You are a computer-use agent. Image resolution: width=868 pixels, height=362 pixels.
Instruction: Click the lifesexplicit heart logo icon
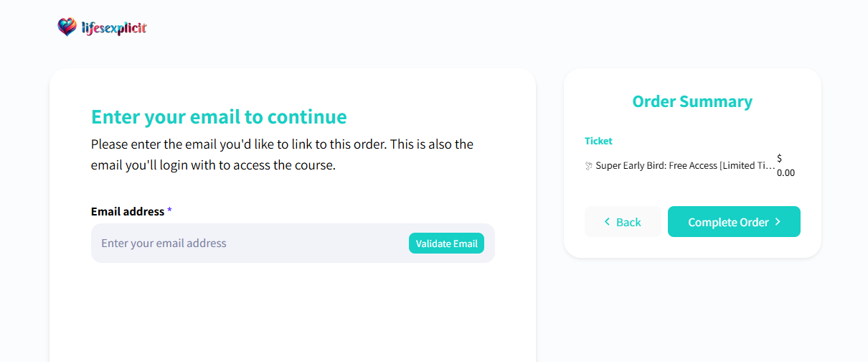(67, 27)
